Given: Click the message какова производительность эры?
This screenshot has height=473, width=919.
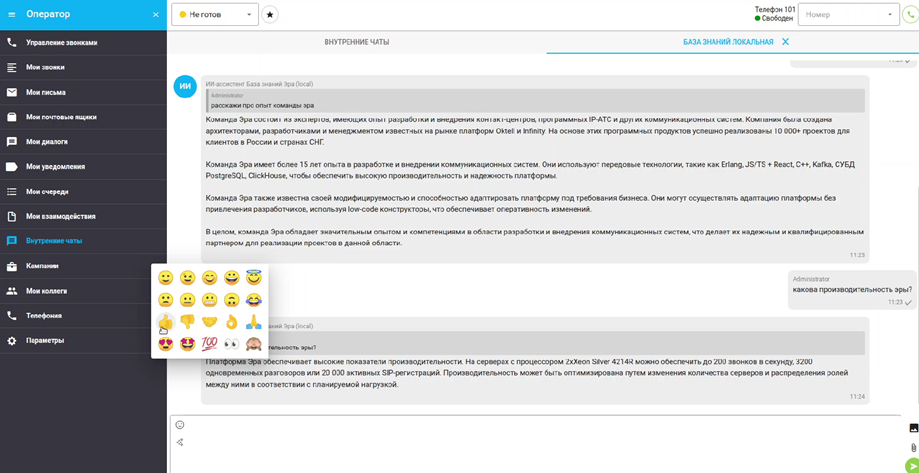Looking at the screenshot, I should click(852, 289).
